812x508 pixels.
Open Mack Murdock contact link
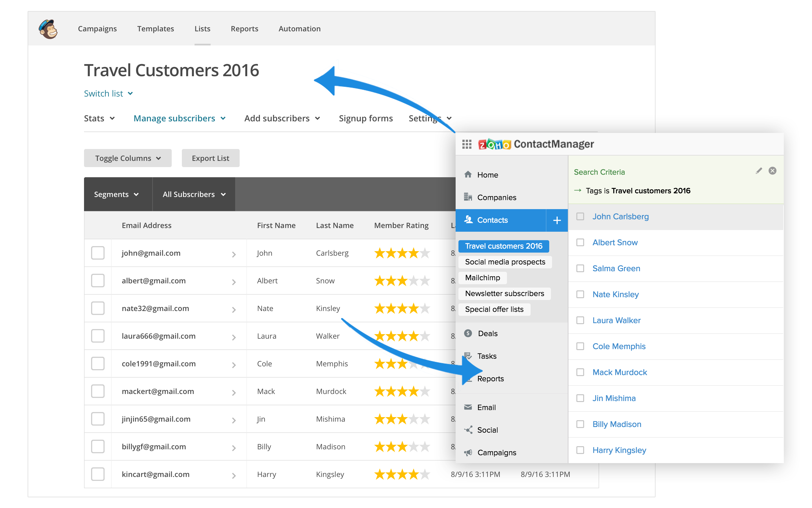click(x=619, y=372)
